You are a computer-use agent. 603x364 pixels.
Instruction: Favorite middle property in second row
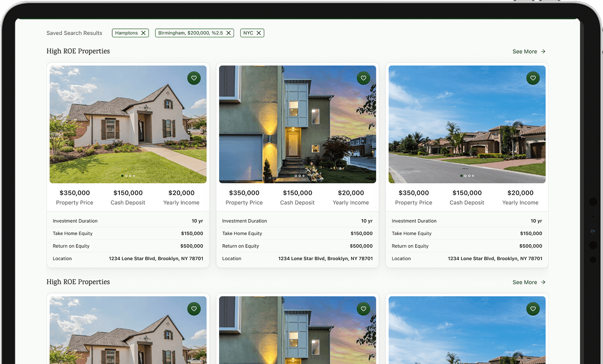(x=363, y=309)
